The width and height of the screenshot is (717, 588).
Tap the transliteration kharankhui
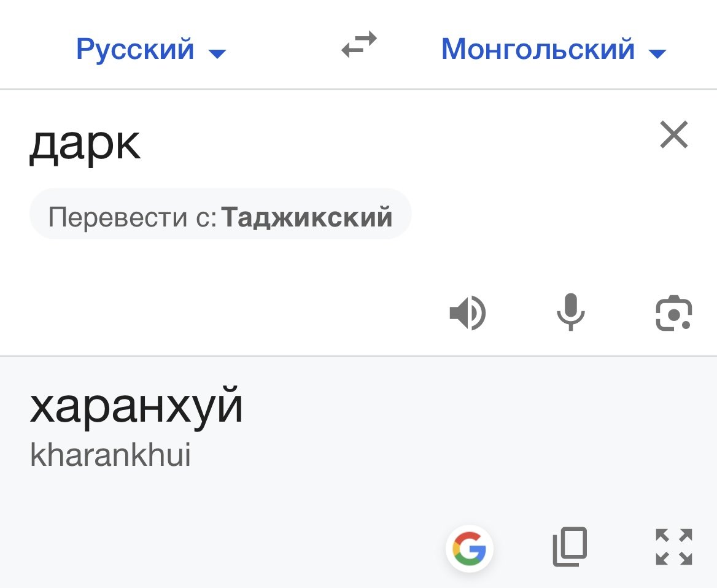[x=110, y=455]
